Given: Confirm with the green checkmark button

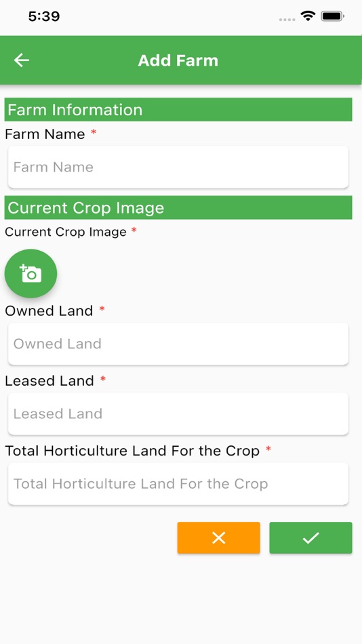Looking at the screenshot, I should [310, 538].
